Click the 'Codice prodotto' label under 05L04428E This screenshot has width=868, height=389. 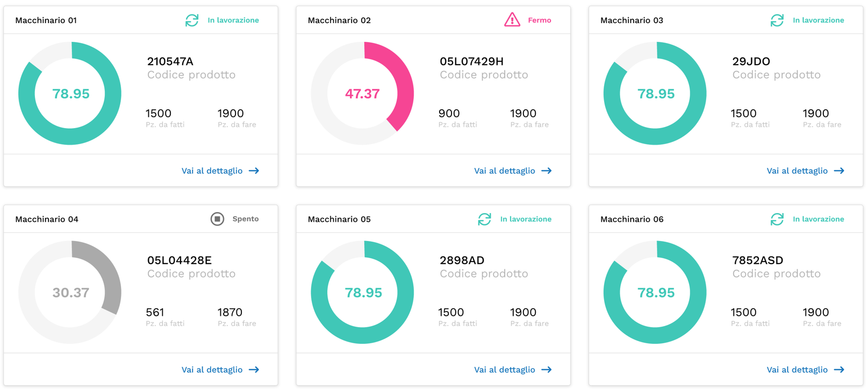click(191, 274)
